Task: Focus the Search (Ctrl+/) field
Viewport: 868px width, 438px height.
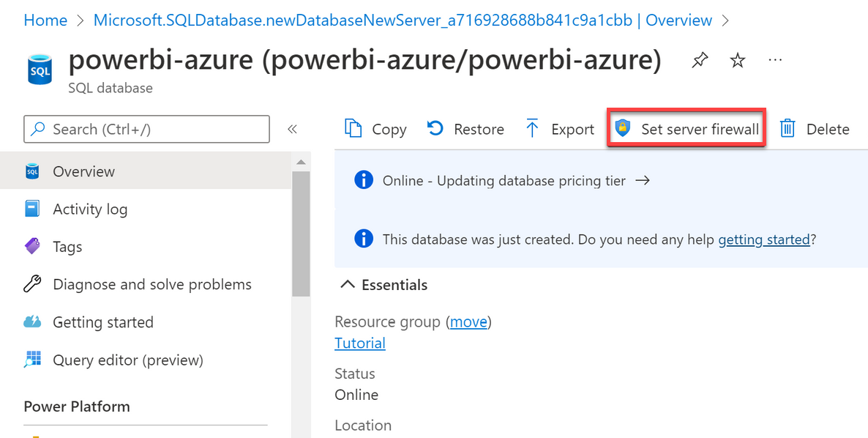Action: [146, 129]
